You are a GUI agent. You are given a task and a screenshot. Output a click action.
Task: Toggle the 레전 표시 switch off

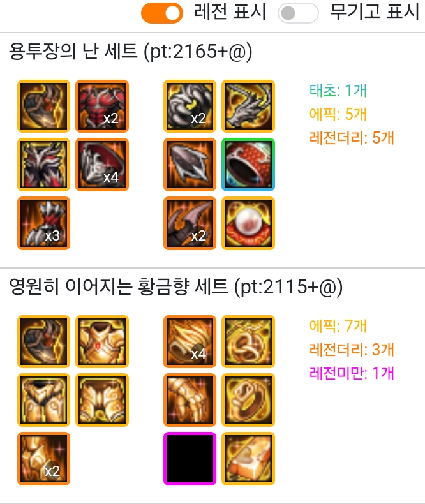coord(162,13)
